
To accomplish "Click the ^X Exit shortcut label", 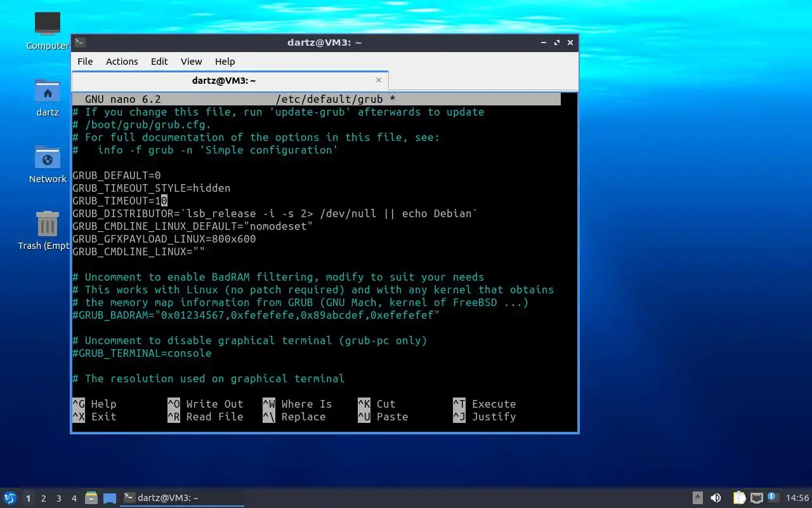I will tap(95, 417).
